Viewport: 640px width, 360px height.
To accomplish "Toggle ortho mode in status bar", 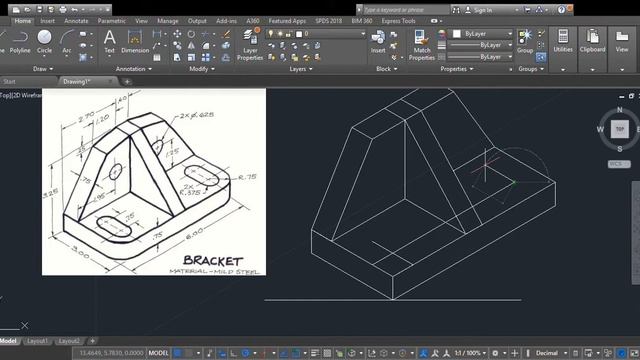I will (233, 353).
